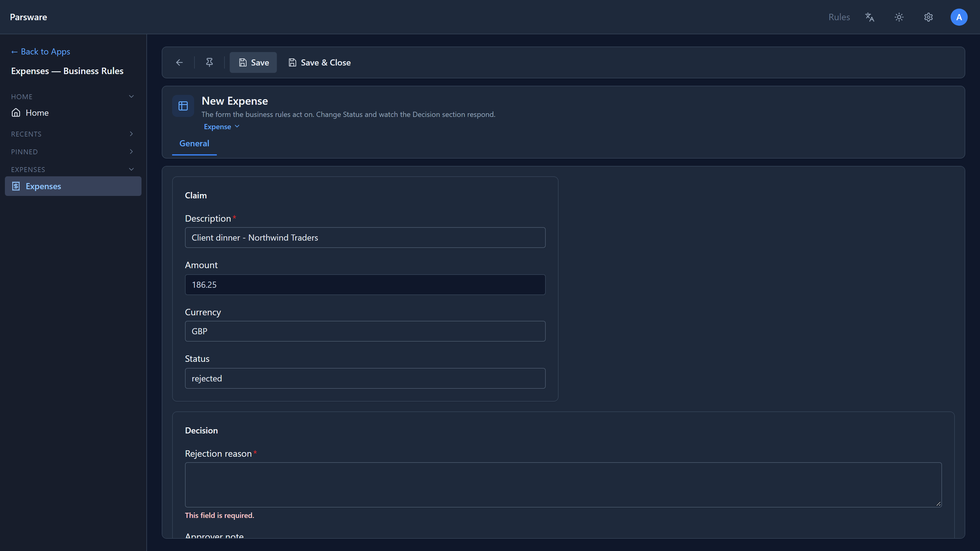Open settings via the gear icon
This screenshot has width=980, height=551.
(928, 17)
